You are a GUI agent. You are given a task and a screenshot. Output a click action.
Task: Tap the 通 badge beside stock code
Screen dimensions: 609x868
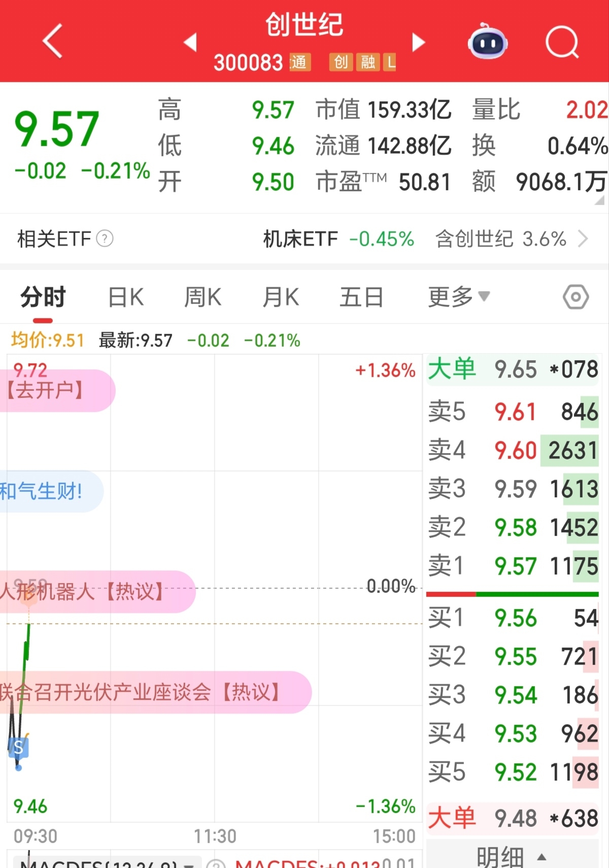point(299,62)
